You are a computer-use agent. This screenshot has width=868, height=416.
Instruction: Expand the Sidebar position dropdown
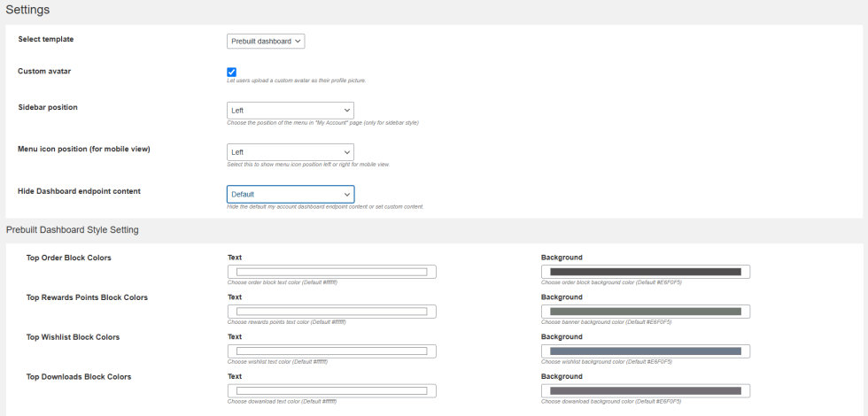coord(291,111)
